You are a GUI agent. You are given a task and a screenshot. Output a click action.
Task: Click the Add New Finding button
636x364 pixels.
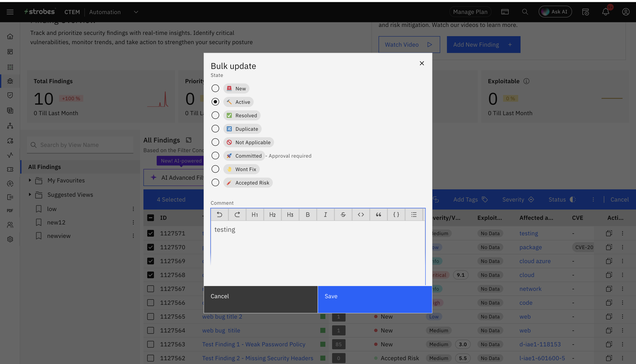pos(483,45)
